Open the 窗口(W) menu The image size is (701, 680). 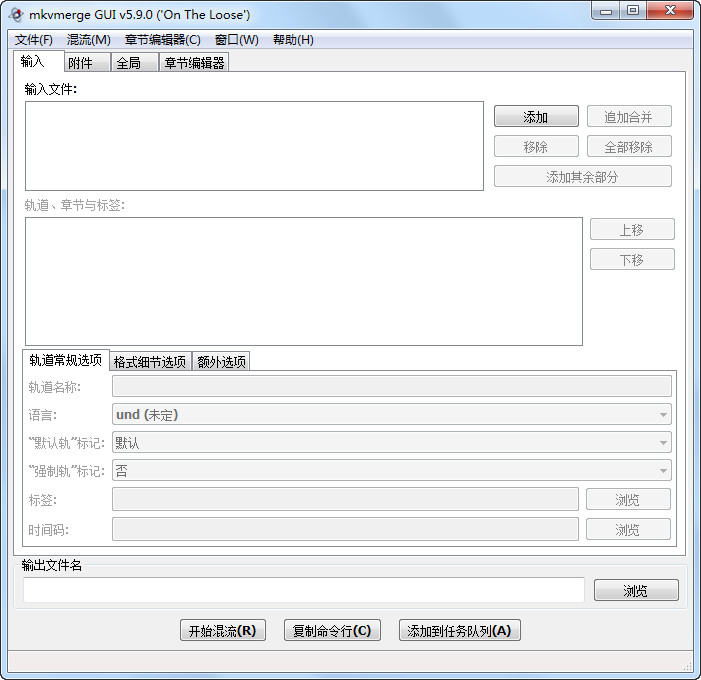(x=236, y=40)
